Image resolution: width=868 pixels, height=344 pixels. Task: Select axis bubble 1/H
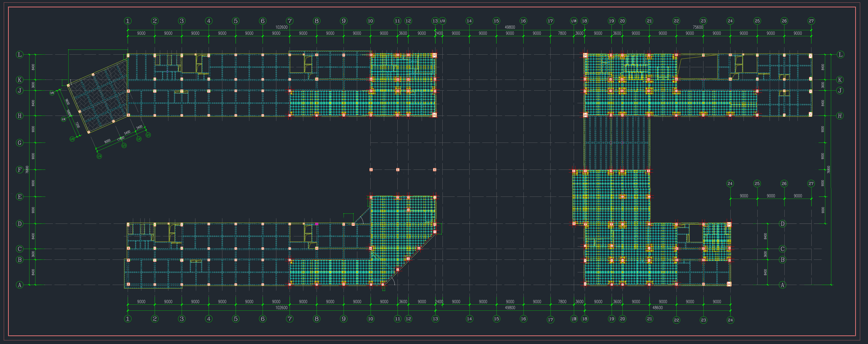tap(72, 139)
